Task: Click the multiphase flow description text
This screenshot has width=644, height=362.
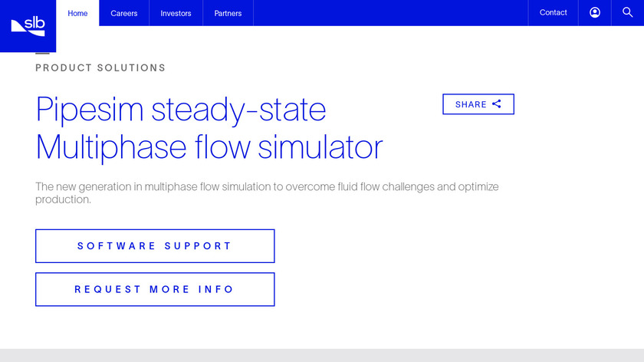Action: 267,193
